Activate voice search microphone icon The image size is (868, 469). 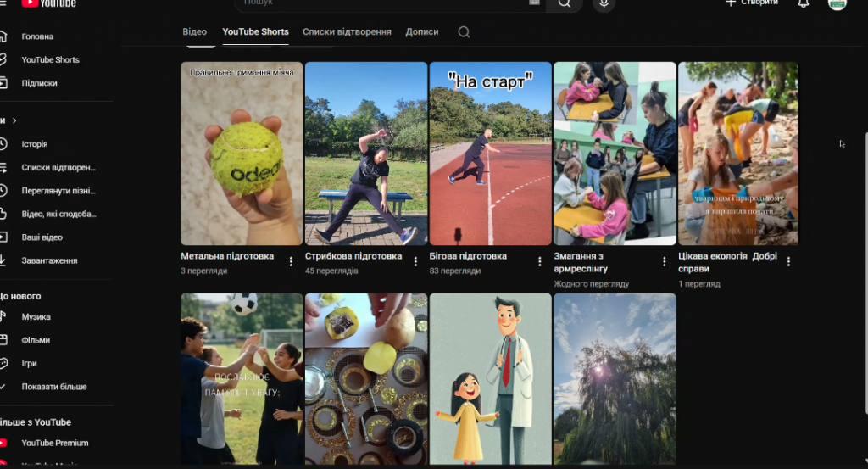point(604,3)
